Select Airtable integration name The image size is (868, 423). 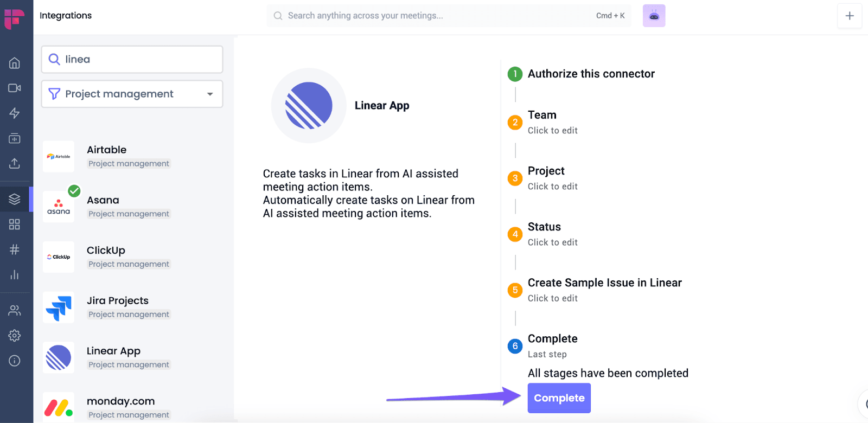click(106, 150)
